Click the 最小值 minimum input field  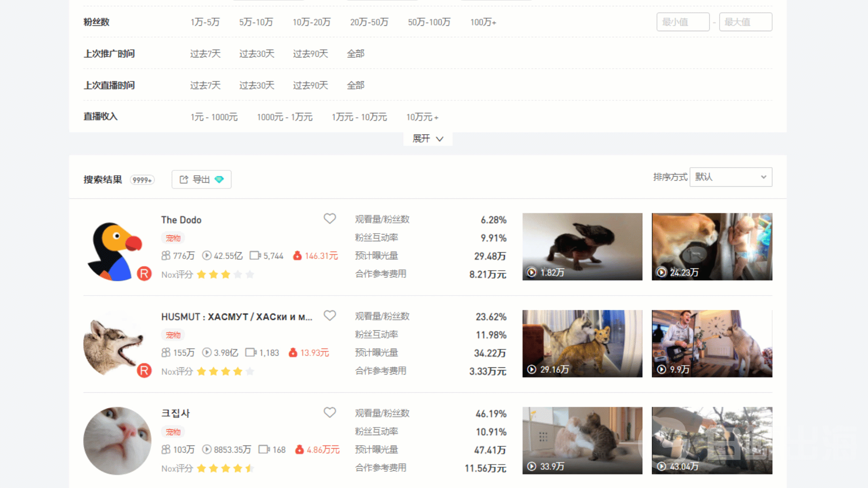click(x=683, y=22)
